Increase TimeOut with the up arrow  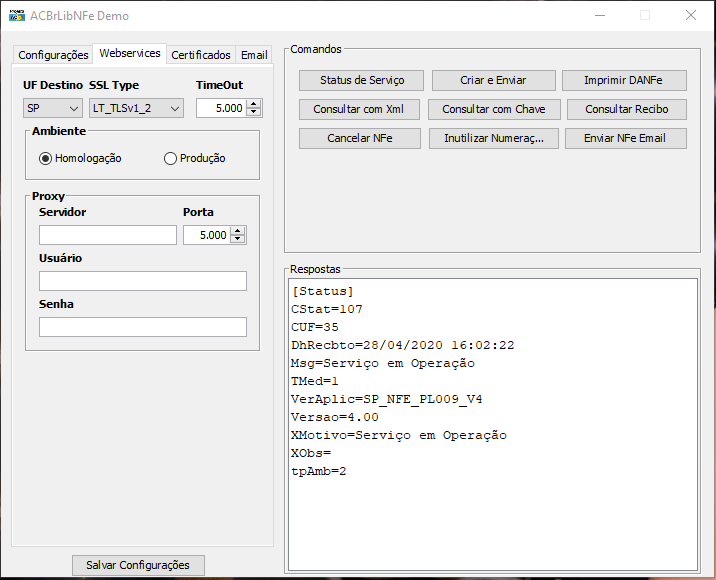coord(254,104)
